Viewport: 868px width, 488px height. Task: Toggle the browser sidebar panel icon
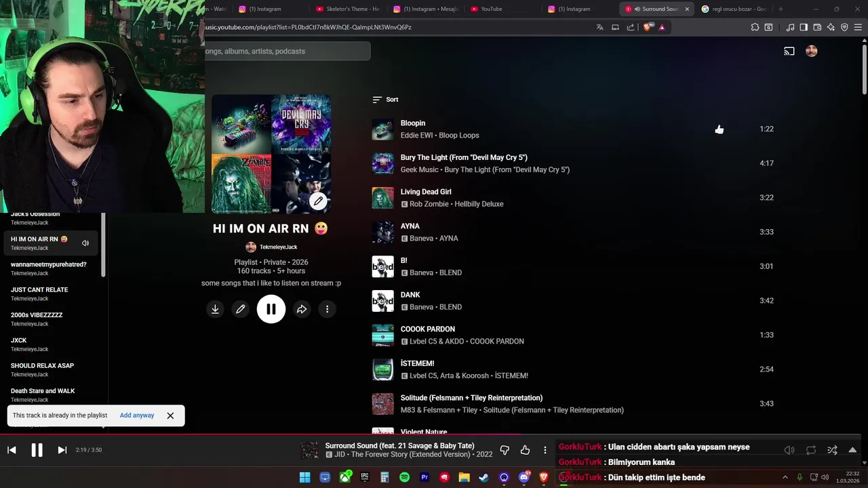[x=804, y=27]
